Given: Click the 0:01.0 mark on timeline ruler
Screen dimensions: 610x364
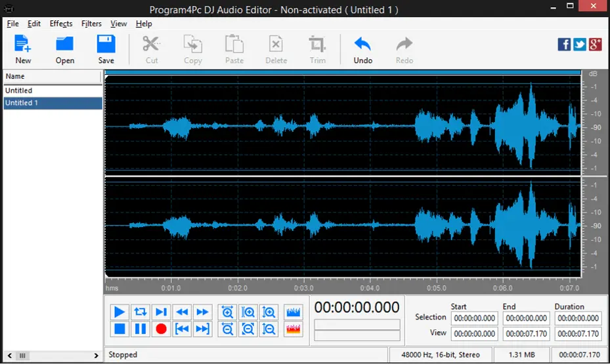Looking at the screenshot, I should point(171,288).
